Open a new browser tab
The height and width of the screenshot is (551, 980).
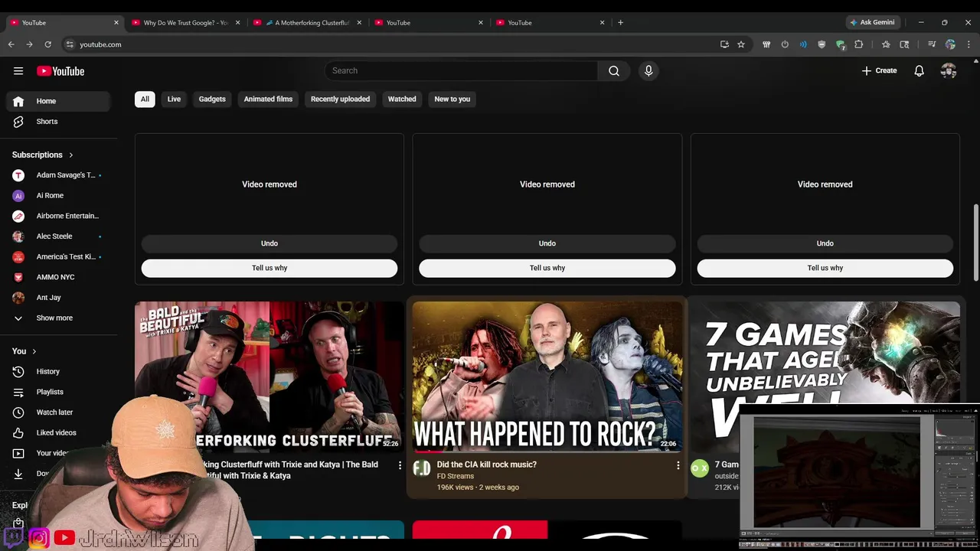(x=620, y=23)
